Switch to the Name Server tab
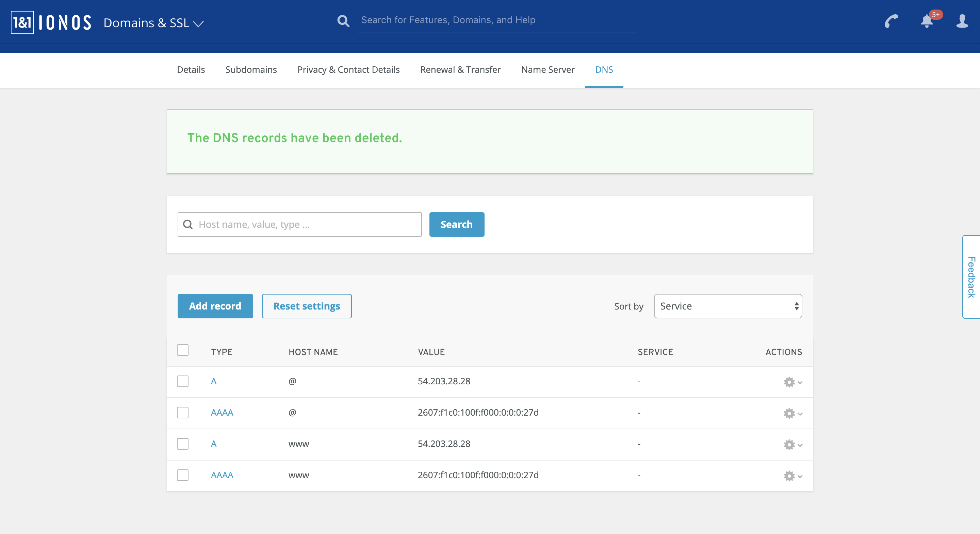 click(548, 70)
